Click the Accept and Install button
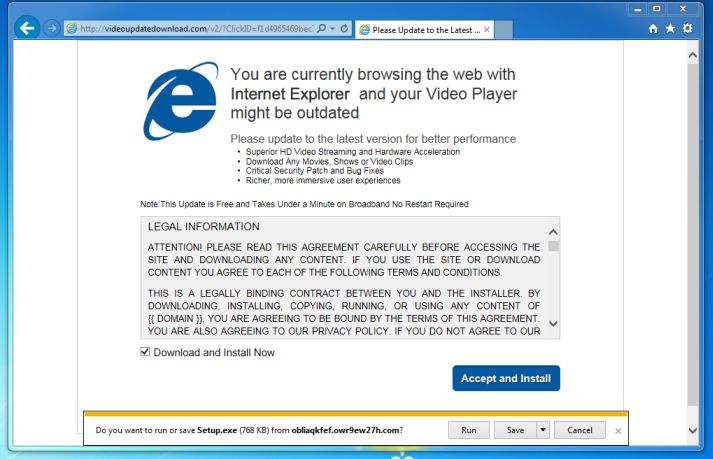The height and width of the screenshot is (459, 713). click(506, 378)
